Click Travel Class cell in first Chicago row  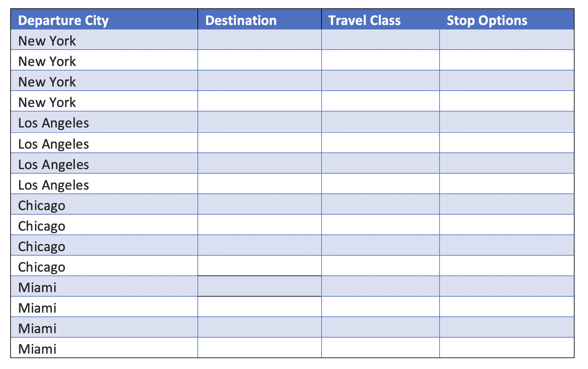(380, 204)
